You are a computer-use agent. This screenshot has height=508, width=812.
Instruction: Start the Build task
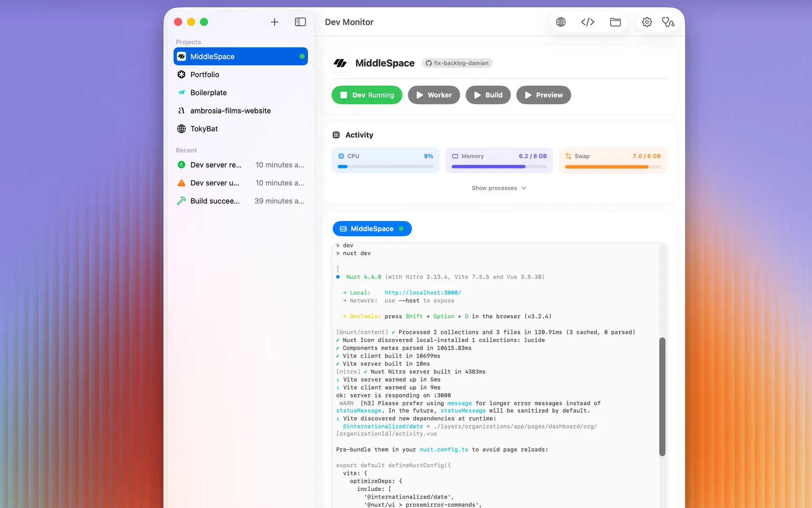(x=488, y=95)
